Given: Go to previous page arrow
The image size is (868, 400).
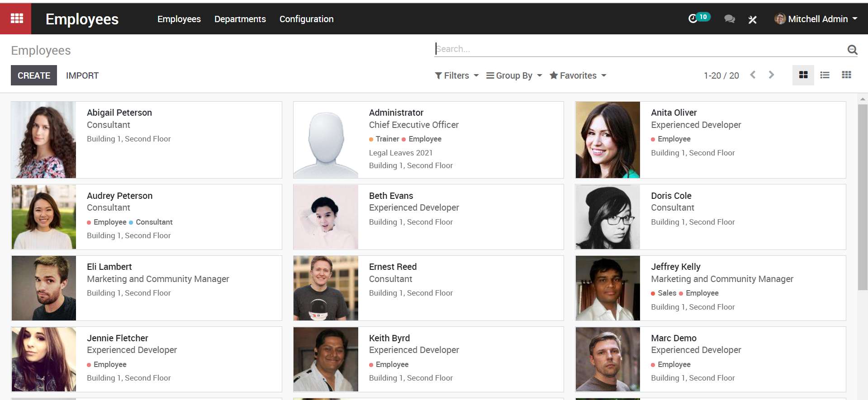Looking at the screenshot, I should coord(753,75).
